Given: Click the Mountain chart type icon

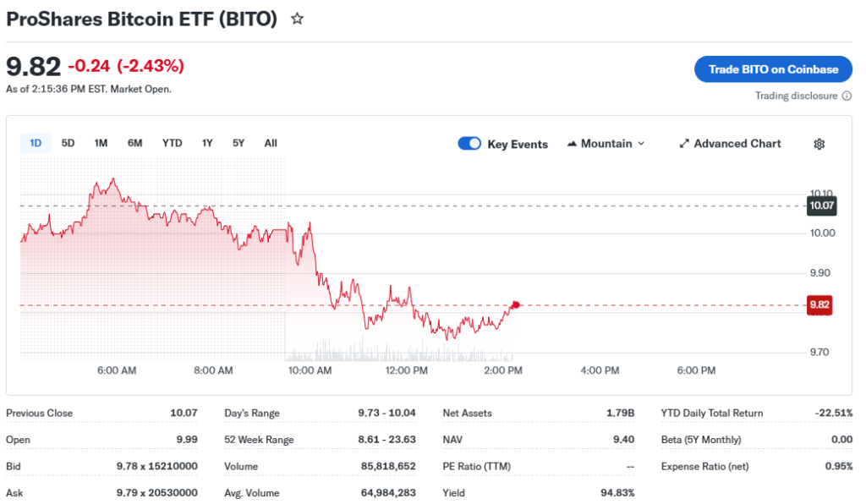Looking at the screenshot, I should pyautogui.click(x=572, y=144).
